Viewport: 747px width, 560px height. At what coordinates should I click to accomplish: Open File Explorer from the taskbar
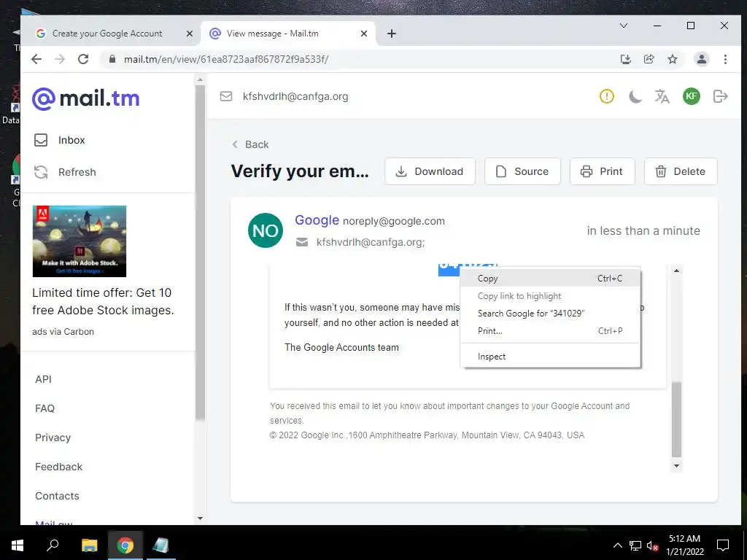[x=89, y=545]
